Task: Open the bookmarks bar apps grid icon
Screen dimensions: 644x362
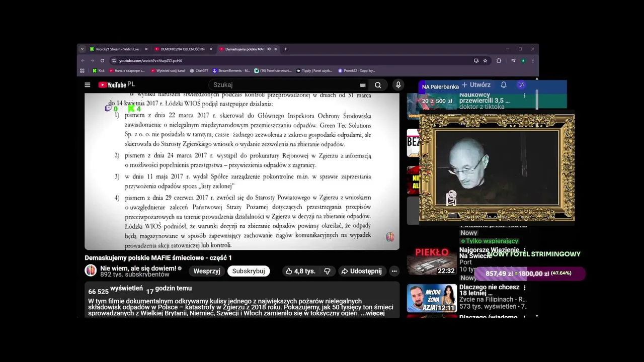Action: click(83, 71)
